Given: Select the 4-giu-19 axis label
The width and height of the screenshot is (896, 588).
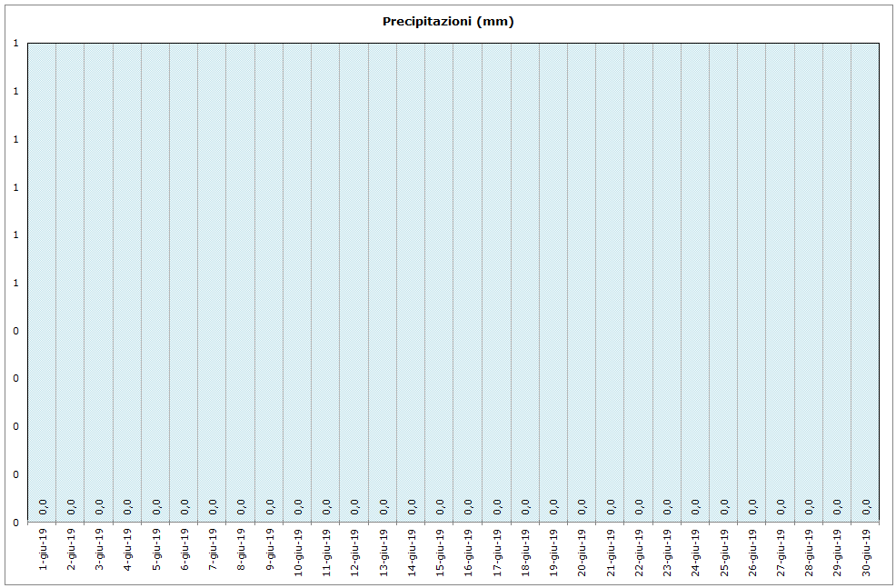Looking at the screenshot, I should tap(127, 549).
